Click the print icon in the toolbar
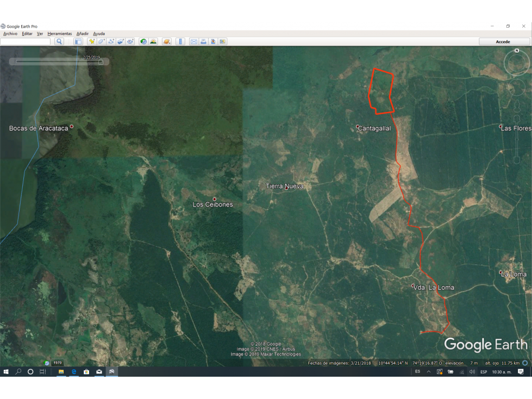Viewport: 532px width, 399px height. tap(203, 41)
